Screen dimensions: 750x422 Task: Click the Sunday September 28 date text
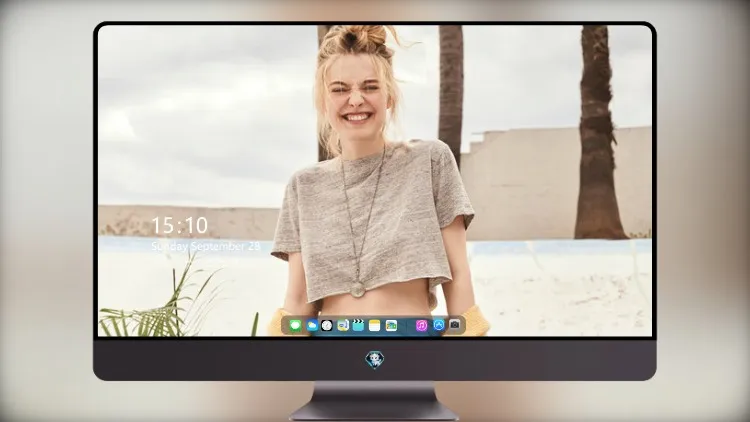click(x=206, y=246)
